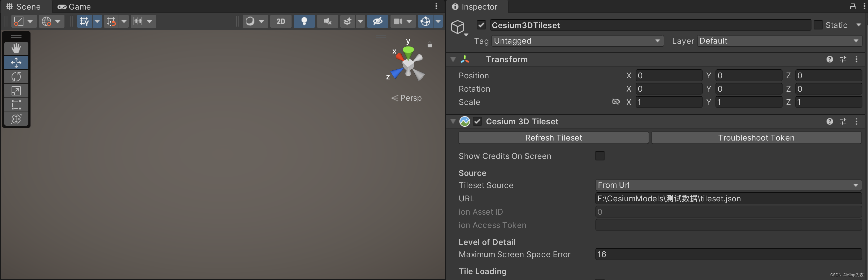868x280 pixels.
Task: Select the Rect transform tool
Action: [16, 105]
